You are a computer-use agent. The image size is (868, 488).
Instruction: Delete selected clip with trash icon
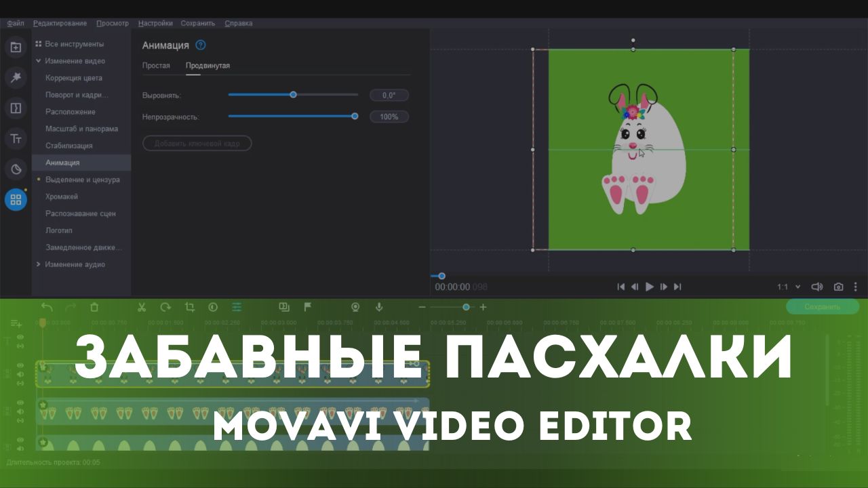(94, 307)
